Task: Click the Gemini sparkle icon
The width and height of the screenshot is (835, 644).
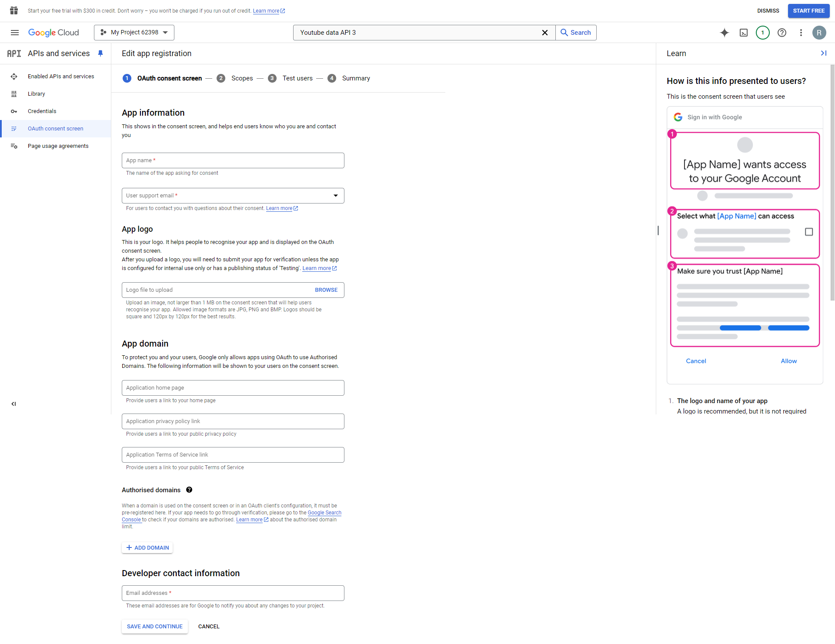Action: pyautogui.click(x=725, y=33)
